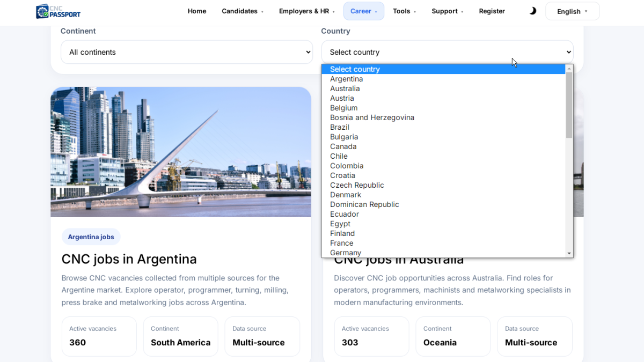Click the South America continent tile
Screen dimensions: 644x362
181,336
